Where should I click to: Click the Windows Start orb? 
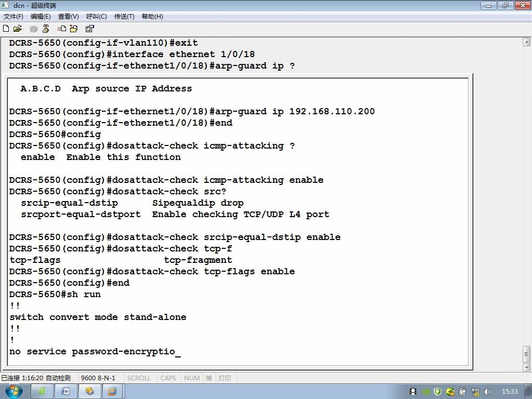14,391
